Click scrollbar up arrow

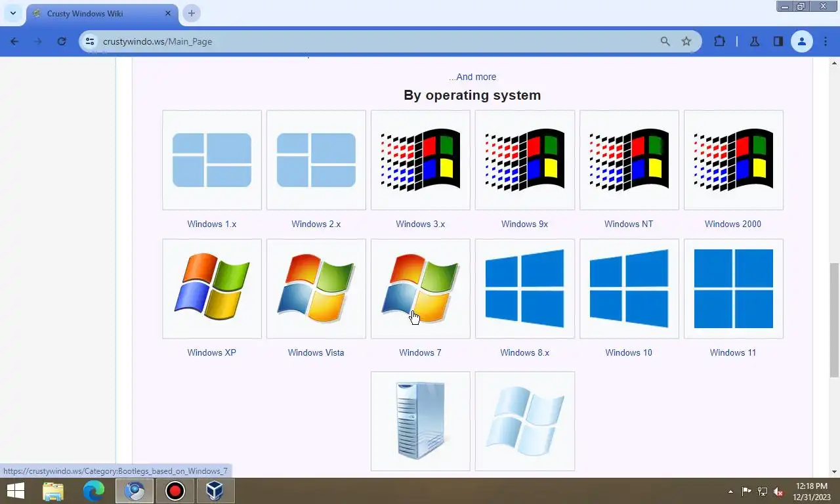834,62
